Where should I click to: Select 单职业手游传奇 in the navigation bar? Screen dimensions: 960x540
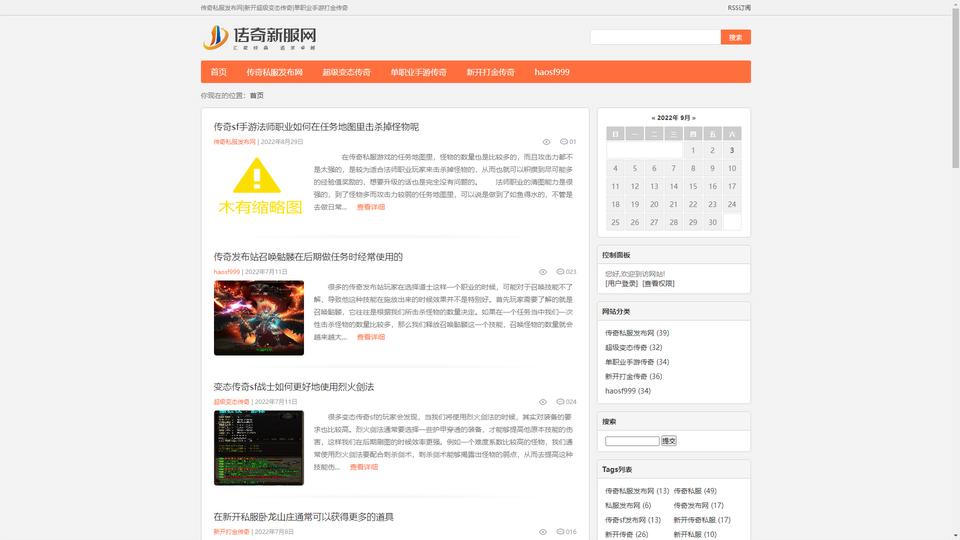click(418, 72)
